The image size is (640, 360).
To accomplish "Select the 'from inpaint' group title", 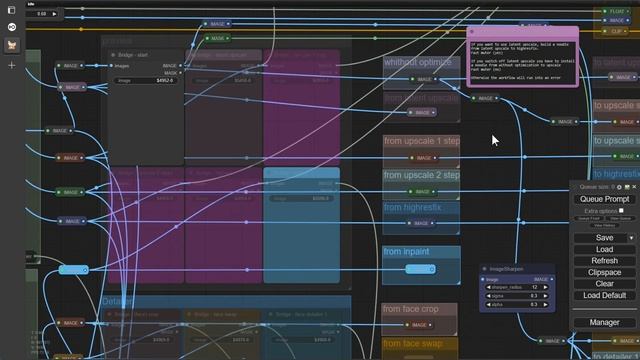I will coord(406,252).
